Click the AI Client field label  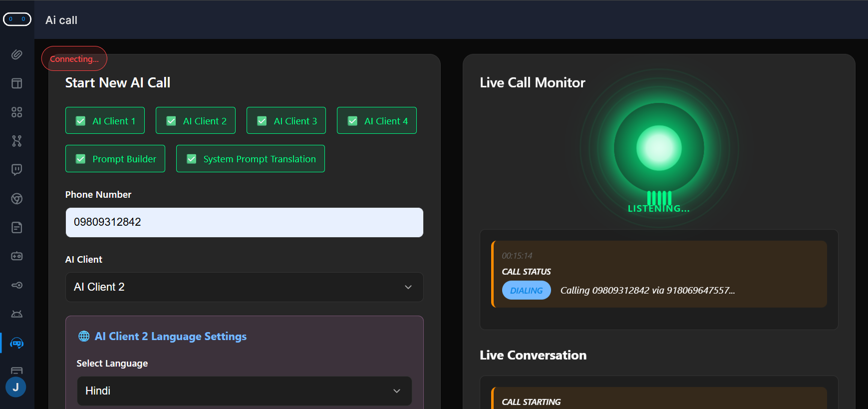pos(84,259)
